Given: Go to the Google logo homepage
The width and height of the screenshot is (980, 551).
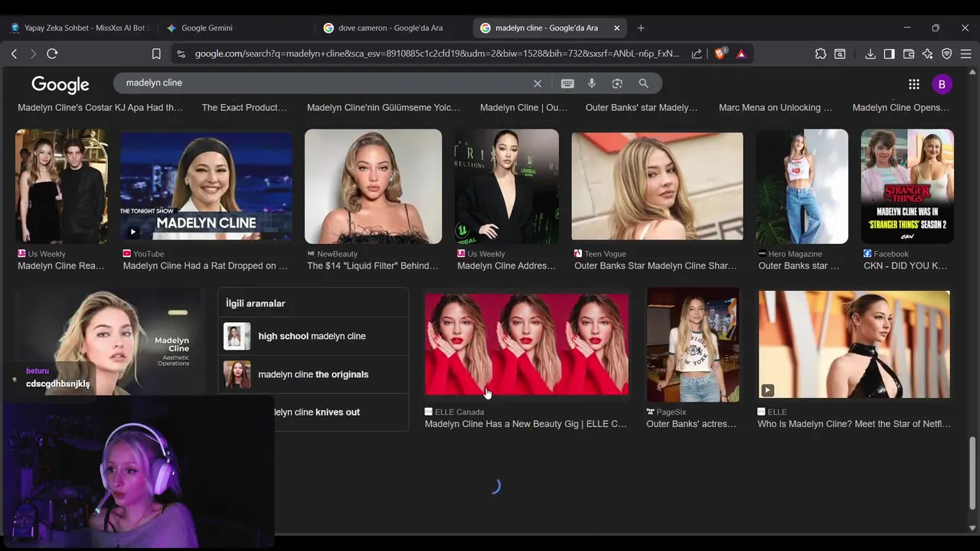Looking at the screenshot, I should 60,84.
